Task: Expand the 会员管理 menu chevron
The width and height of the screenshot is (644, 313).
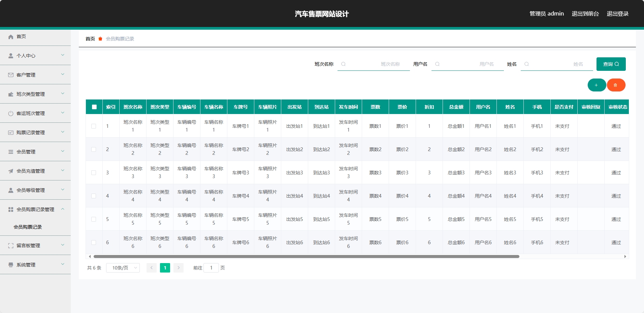Action: (x=63, y=151)
